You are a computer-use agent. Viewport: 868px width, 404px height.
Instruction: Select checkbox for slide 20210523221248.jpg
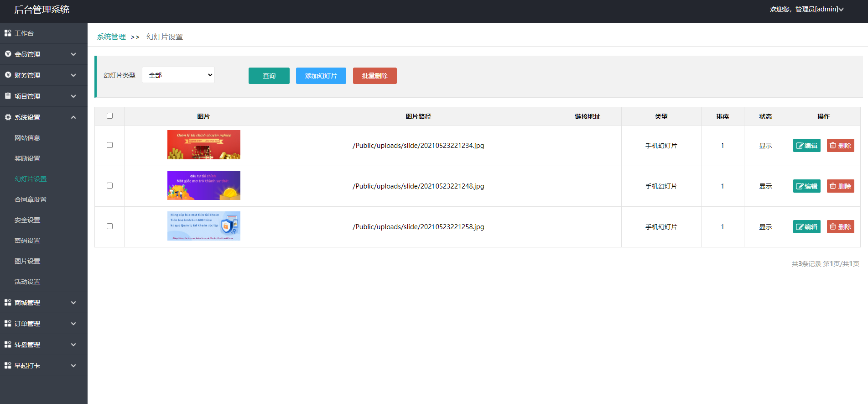tap(109, 186)
